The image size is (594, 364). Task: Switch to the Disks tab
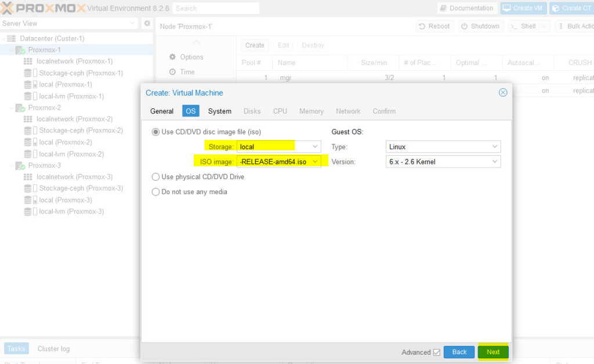point(252,111)
